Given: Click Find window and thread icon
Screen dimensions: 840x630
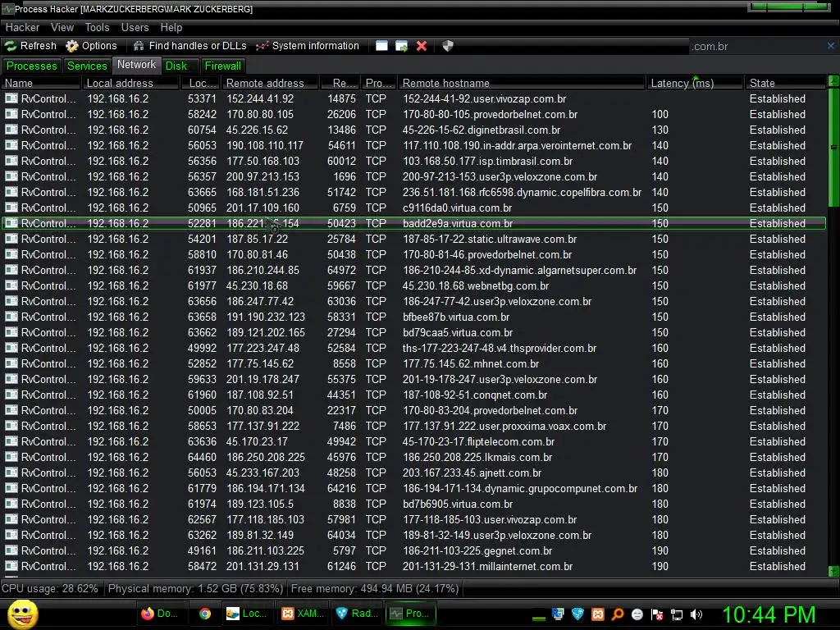Looking at the screenshot, I should [402, 46].
